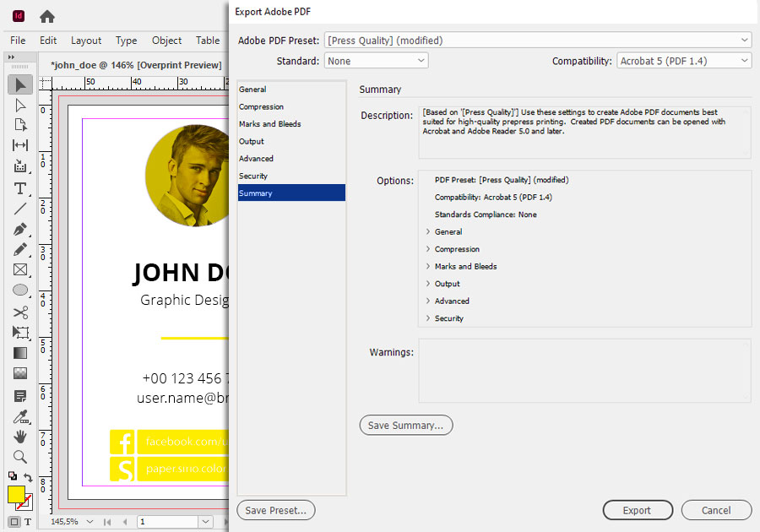Open the Edit menu

[x=48, y=41]
